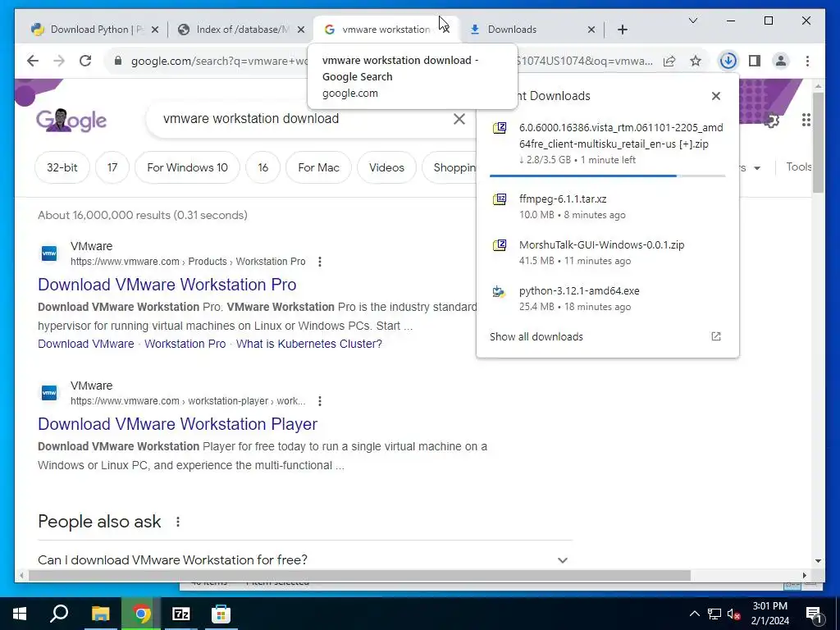Apply the 16 filter chip
This screenshot has height=630, width=840.
tap(263, 167)
